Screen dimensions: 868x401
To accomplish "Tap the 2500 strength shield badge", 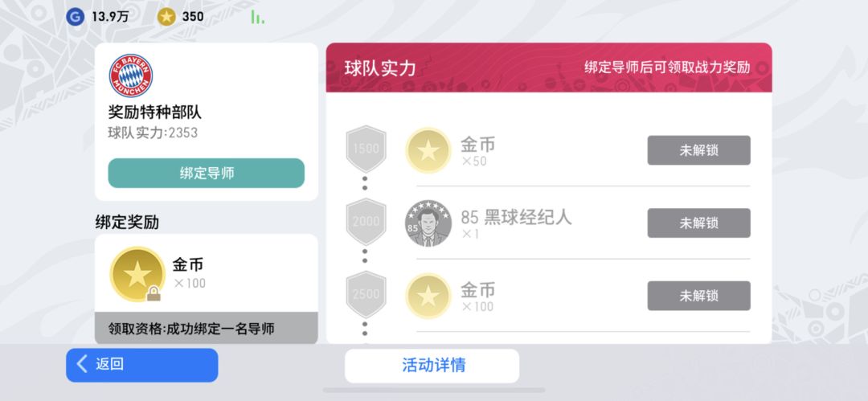I will (x=366, y=294).
